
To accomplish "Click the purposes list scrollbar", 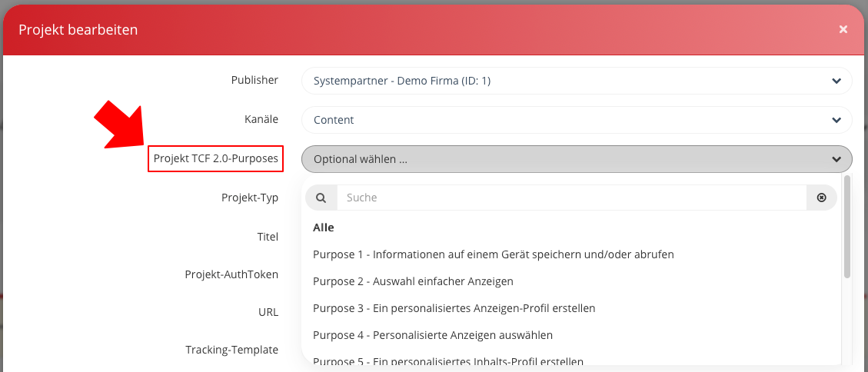I will tap(847, 227).
